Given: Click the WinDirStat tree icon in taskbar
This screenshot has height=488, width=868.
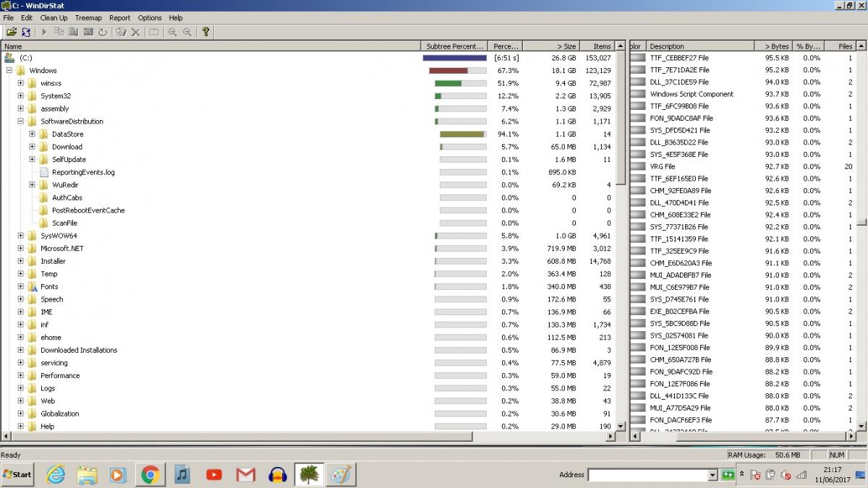Looking at the screenshot, I should [309, 475].
